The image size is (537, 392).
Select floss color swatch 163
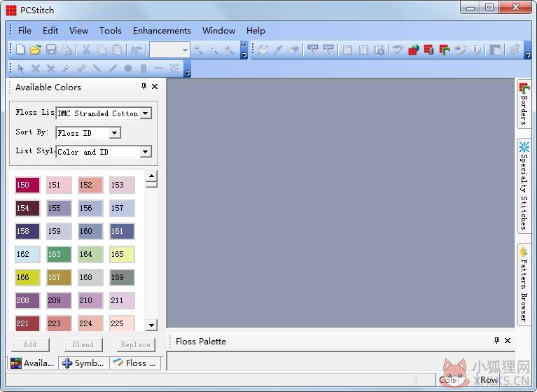click(x=59, y=254)
